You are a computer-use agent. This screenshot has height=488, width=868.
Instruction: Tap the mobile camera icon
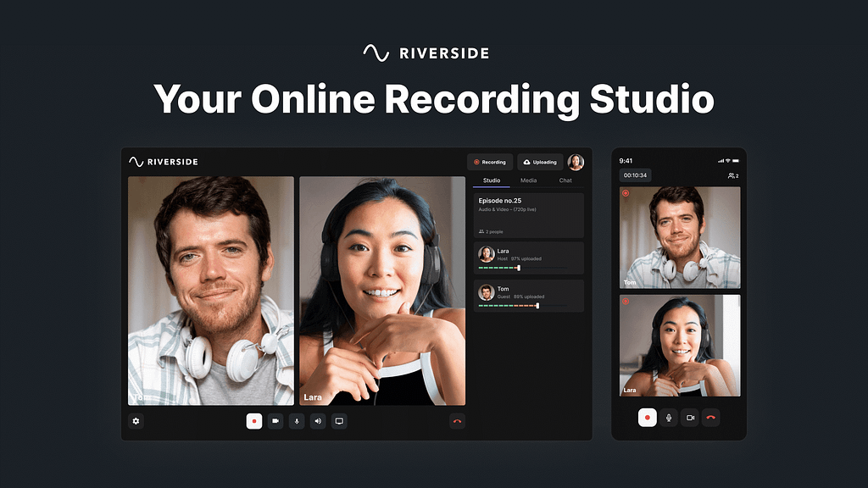coord(690,417)
